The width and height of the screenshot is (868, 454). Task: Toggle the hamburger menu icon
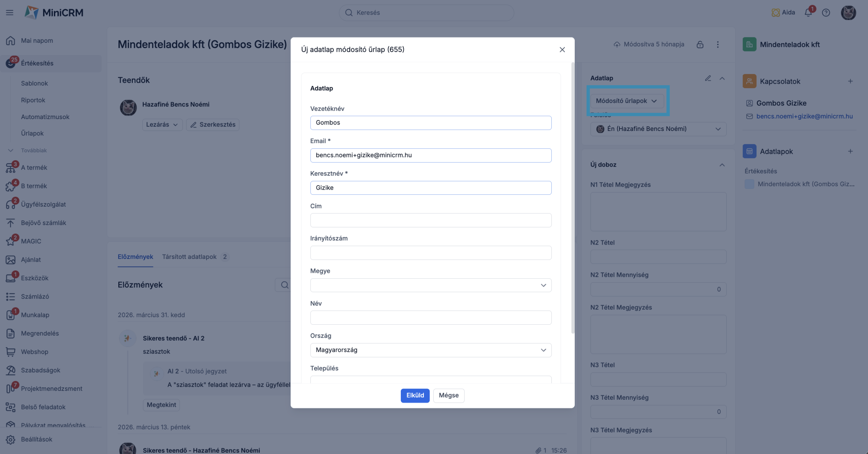click(9, 13)
